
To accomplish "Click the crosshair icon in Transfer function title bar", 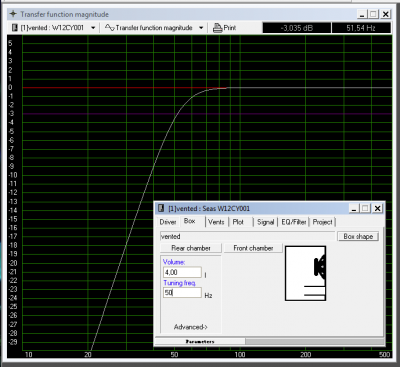I will [x=13, y=14].
